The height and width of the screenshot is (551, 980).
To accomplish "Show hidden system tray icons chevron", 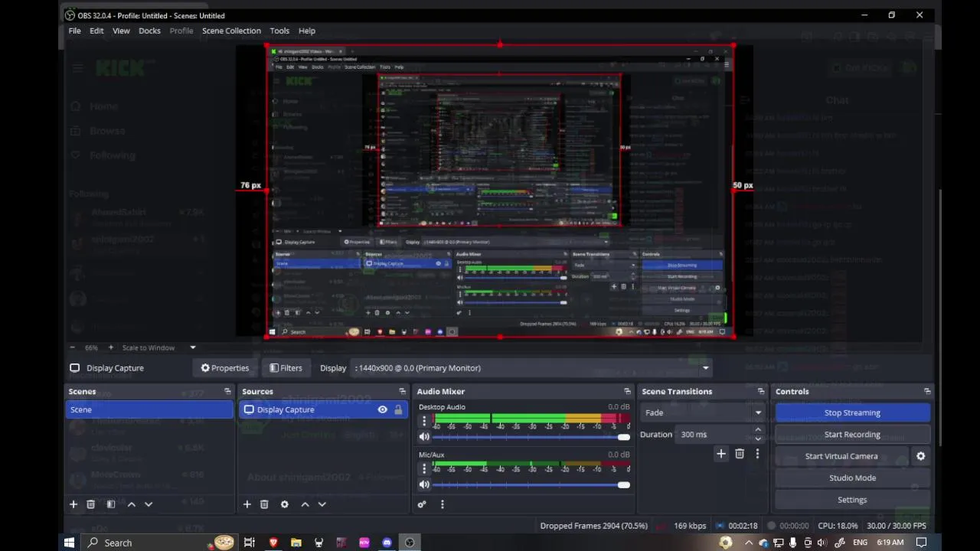I will [x=748, y=543].
